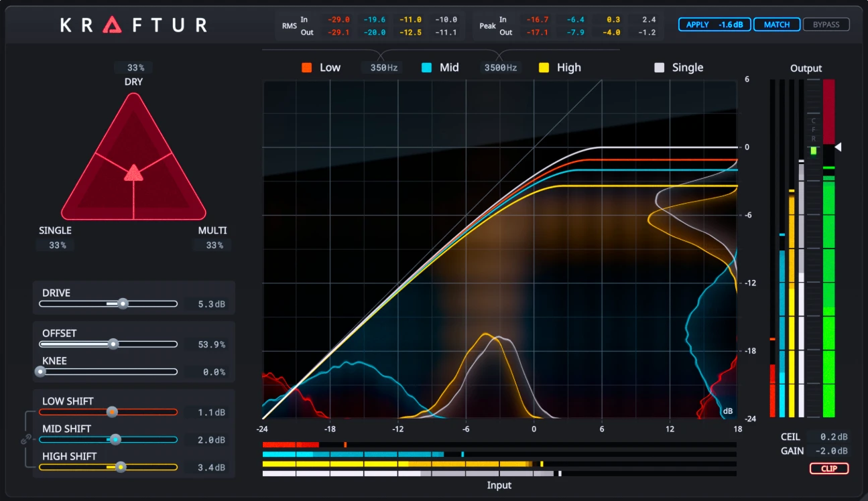This screenshot has width=868, height=501.
Task: Click the HIGH SHIFT slider
Action: 109,467
